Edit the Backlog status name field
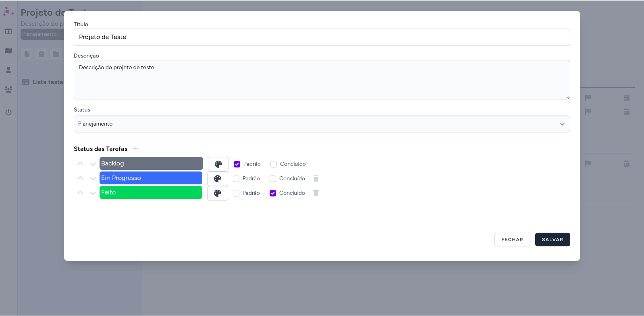The image size is (644, 316). 151,163
